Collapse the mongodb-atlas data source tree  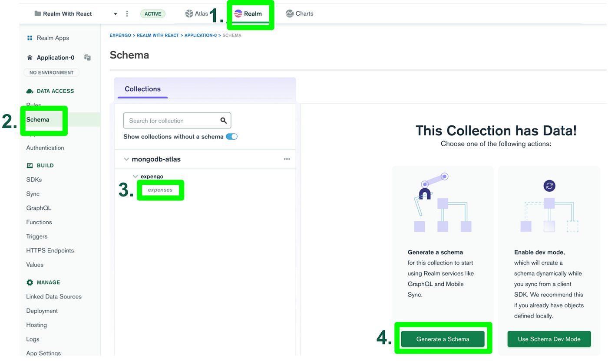click(126, 159)
